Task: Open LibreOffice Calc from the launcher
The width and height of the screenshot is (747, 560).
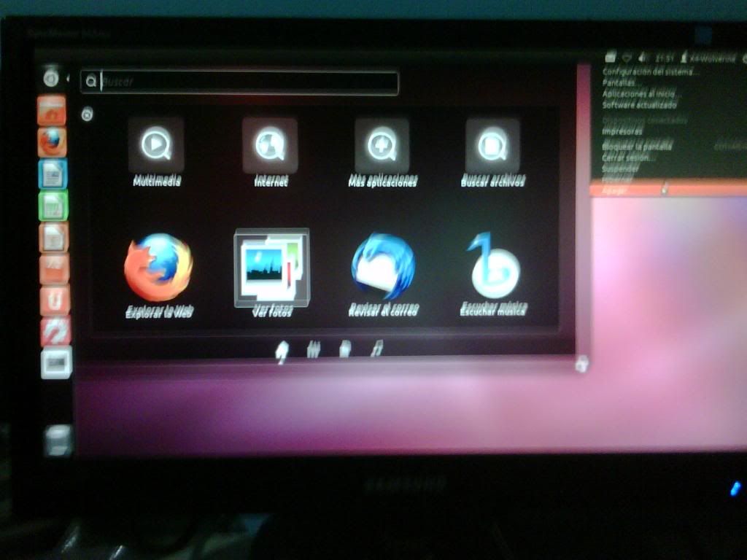Action: pyautogui.click(x=53, y=205)
